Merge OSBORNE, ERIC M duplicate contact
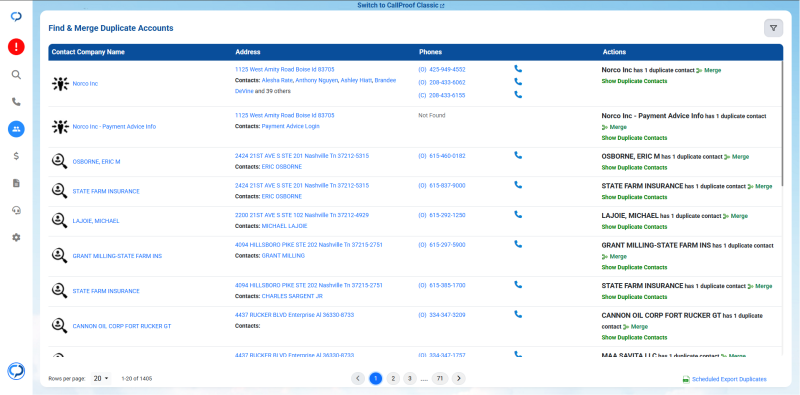The height and width of the screenshot is (395, 800). tap(737, 157)
